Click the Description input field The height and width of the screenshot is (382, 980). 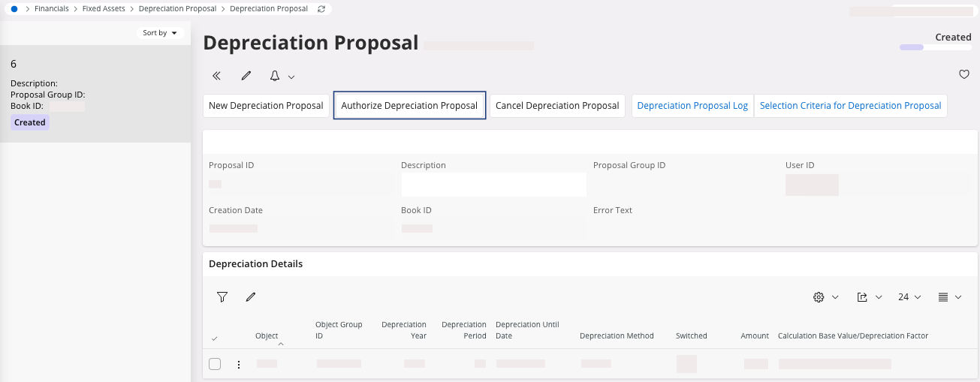coord(493,185)
